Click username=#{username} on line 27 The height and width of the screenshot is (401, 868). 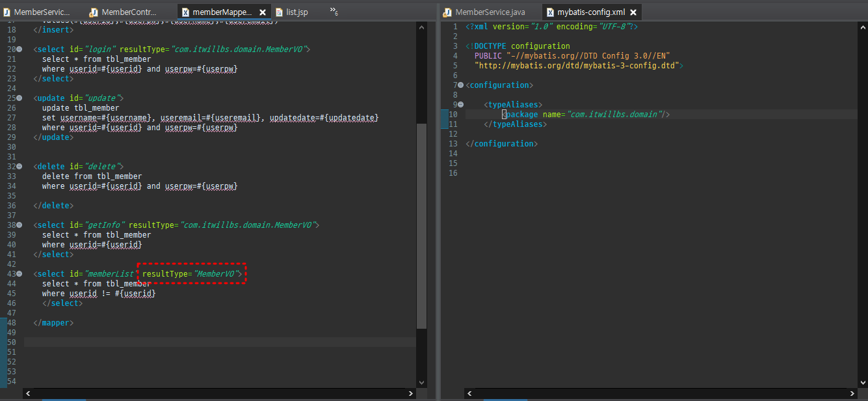point(107,118)
